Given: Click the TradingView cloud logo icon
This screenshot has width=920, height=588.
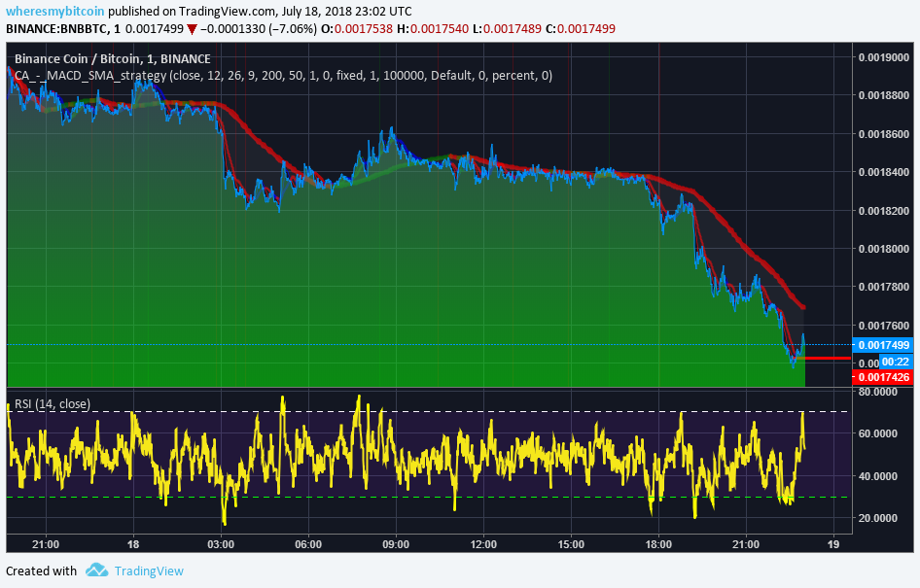Looking at the screenshot, I should (96, 570).
